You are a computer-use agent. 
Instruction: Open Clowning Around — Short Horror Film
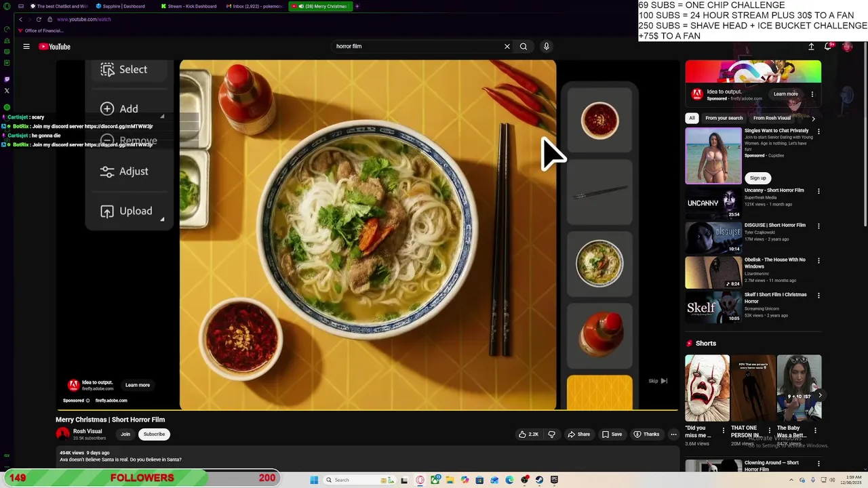(713, 466)
